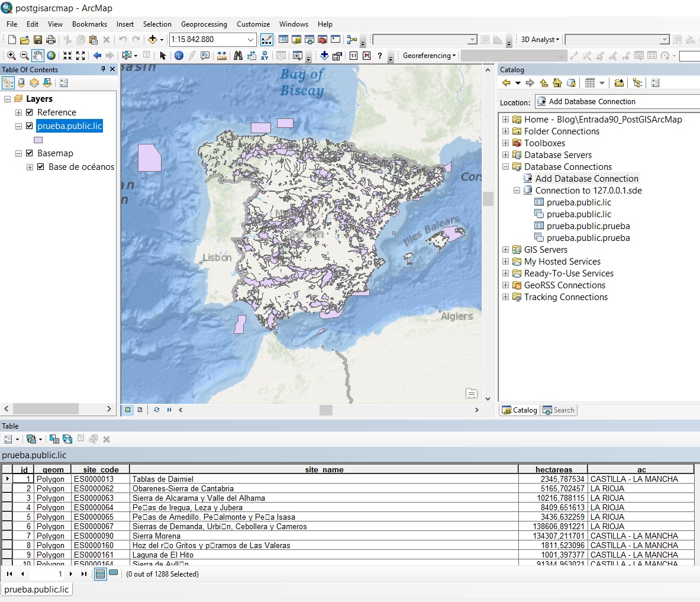Click the hectareas column header
The image size is (700, 602).
[x=553, y=469]
